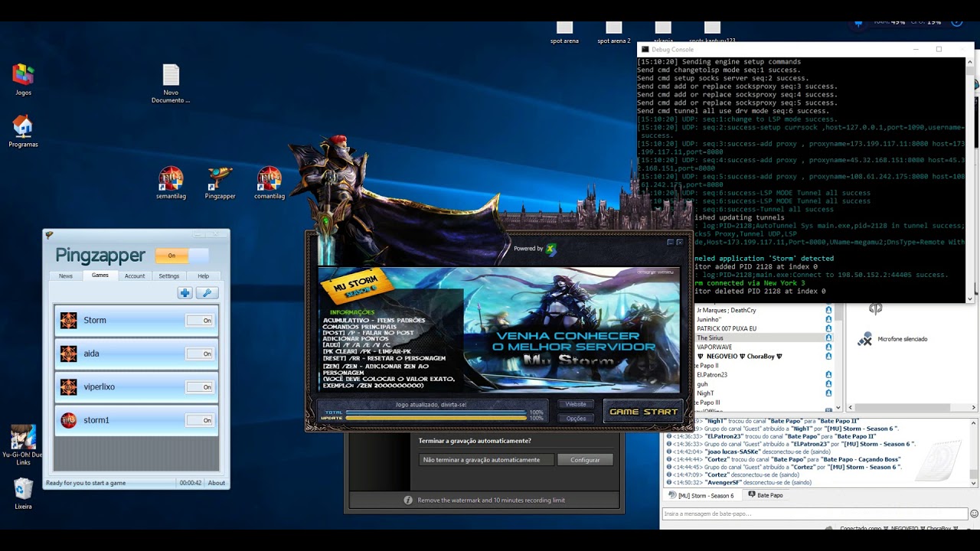Switch to the Account tab in Pingzapper

click(x=135, y=275)
